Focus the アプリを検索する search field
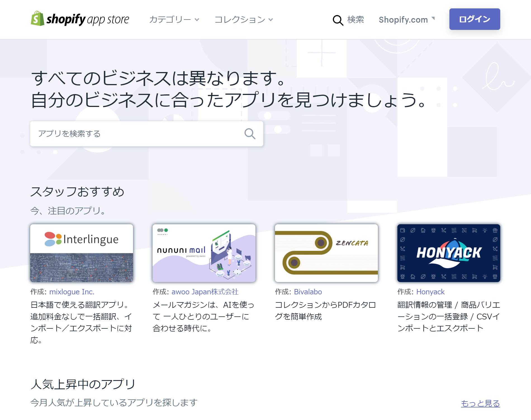Image resolution: width=531 pixels, height=420 pixels. click(x=147, y=134)
